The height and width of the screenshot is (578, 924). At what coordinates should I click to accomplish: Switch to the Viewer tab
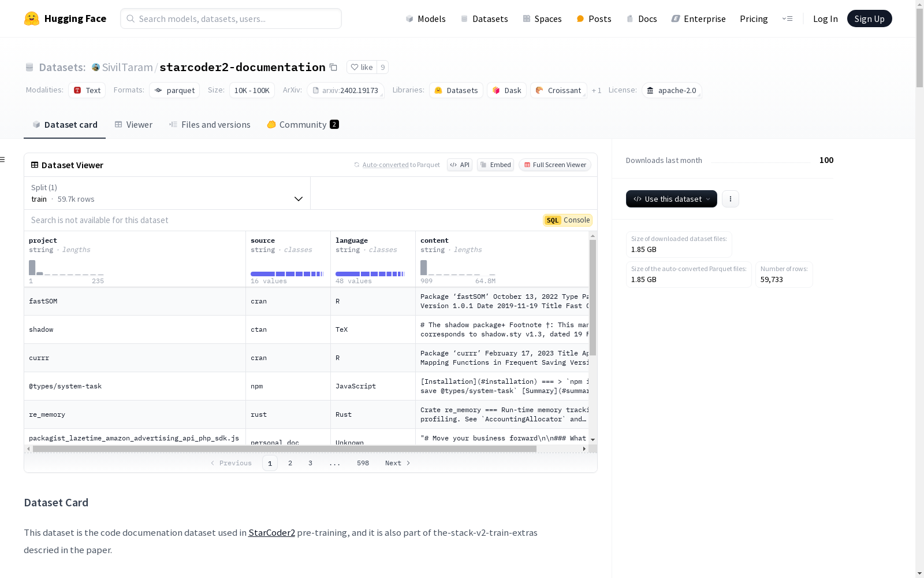pos(133,124)
